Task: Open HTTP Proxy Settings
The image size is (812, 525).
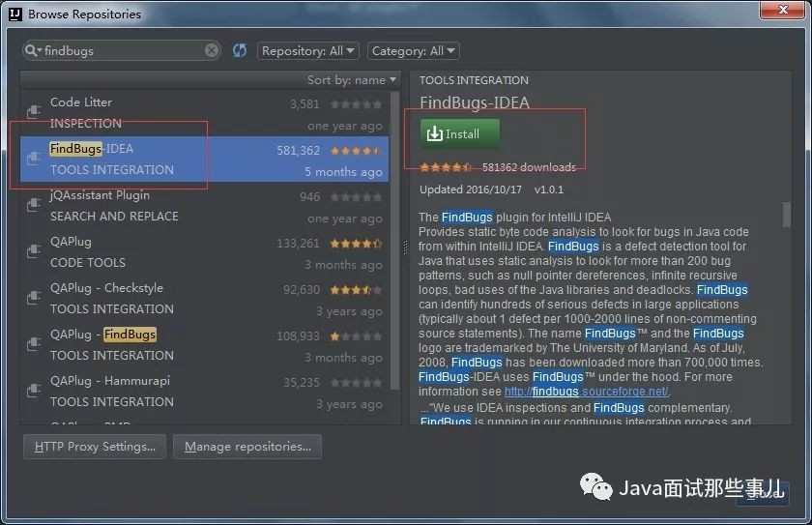Action: (x=95, y=447)
